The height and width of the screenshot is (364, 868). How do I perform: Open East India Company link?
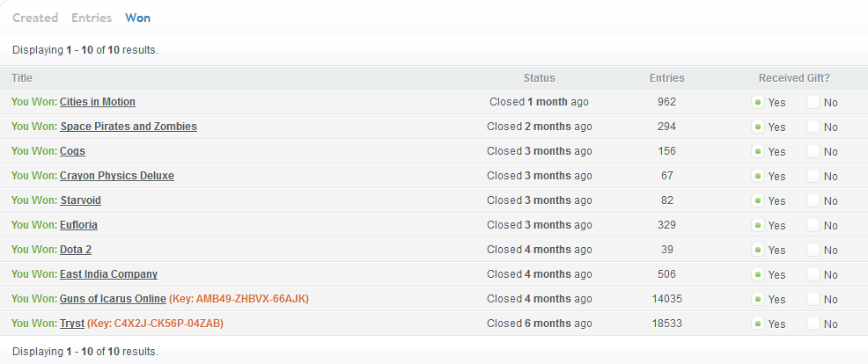(x=108, y=273)
